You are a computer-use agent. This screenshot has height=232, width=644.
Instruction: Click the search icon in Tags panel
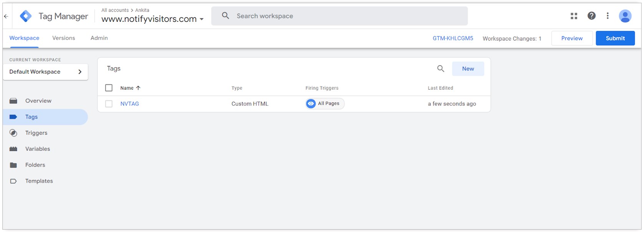tap(441, 69)
